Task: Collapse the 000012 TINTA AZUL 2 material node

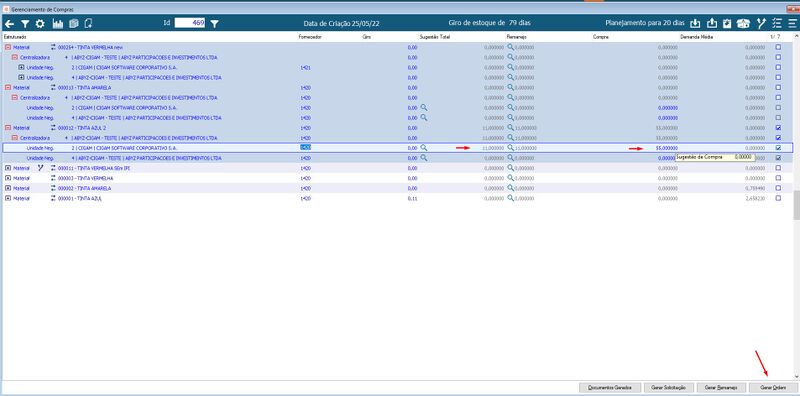Action: 8,128
